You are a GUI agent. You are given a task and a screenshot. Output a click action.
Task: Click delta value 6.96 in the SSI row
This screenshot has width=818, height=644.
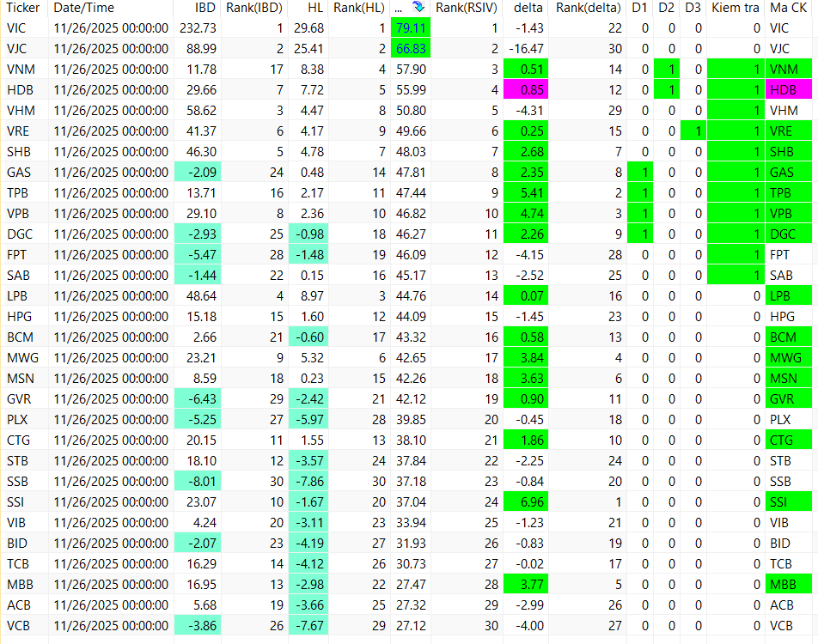(526, 502)
